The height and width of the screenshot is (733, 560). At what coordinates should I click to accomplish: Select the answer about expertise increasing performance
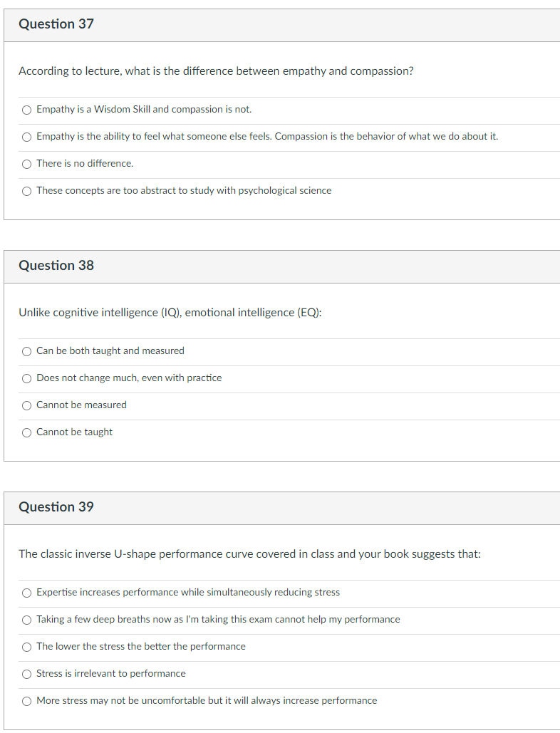(26, 593)
